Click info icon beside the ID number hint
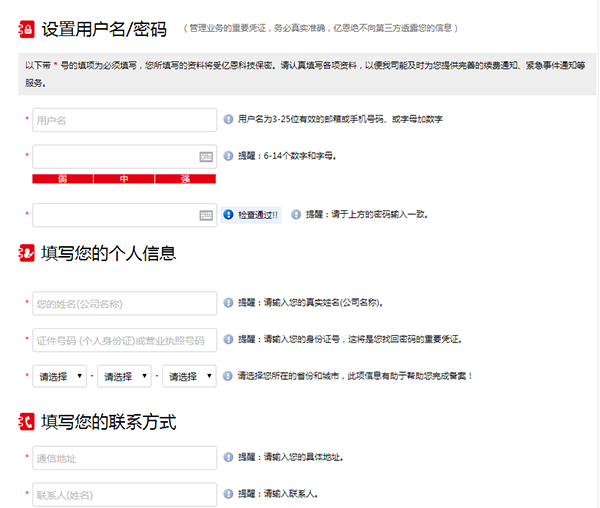 (229, 340)
